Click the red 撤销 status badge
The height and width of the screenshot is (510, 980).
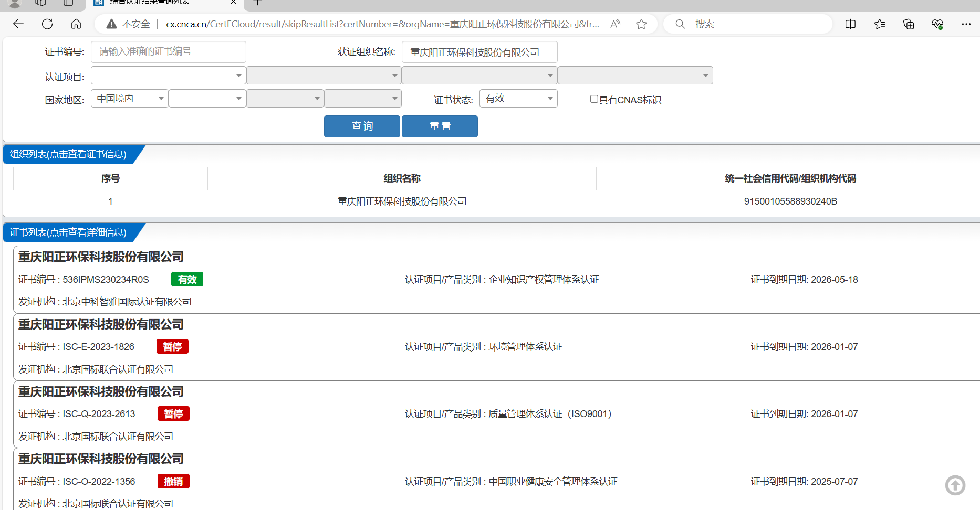point(173,481)
